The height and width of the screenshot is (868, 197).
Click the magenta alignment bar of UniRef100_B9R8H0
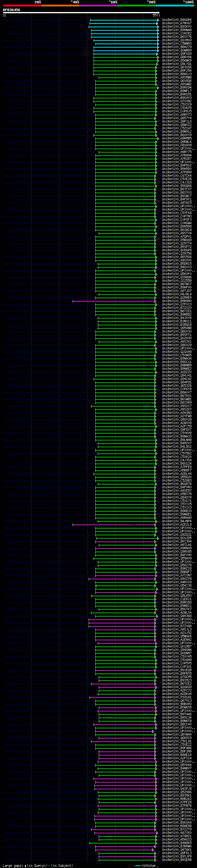pyautogui.click(x=115, y=301)
